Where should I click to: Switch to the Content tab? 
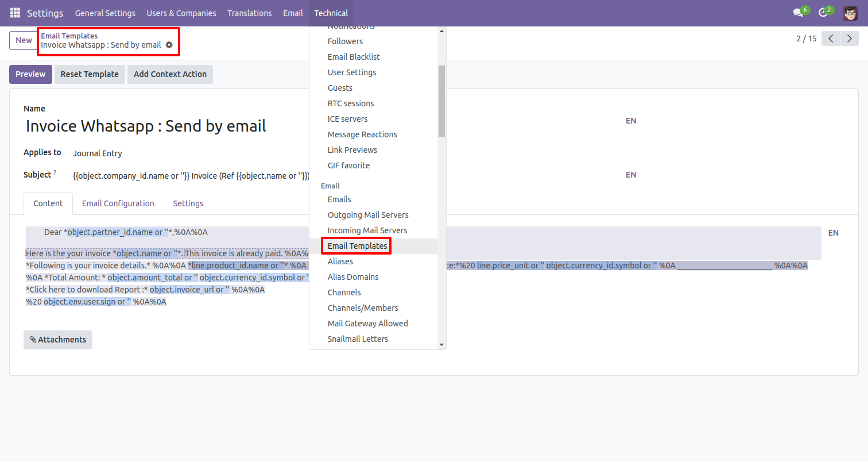[48, 203]
